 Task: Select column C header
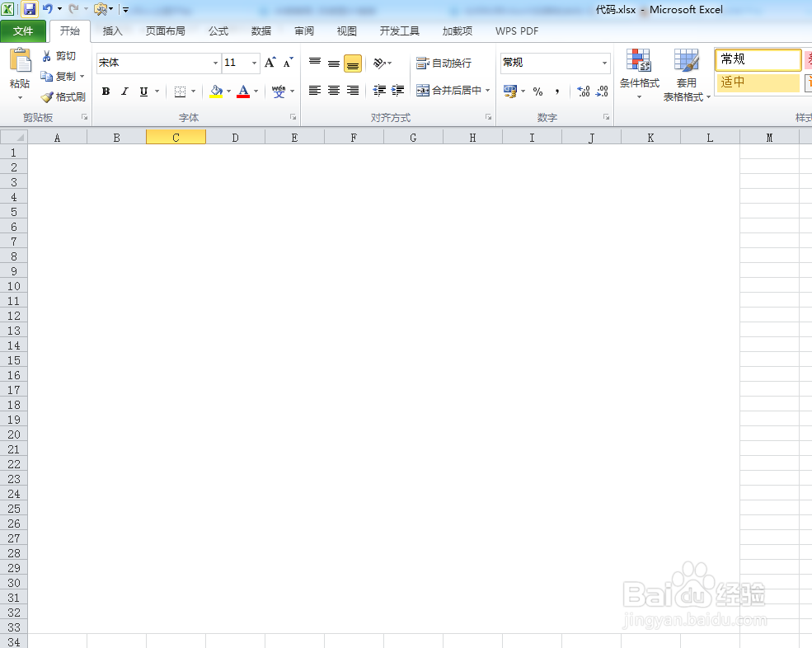[176, 137]
